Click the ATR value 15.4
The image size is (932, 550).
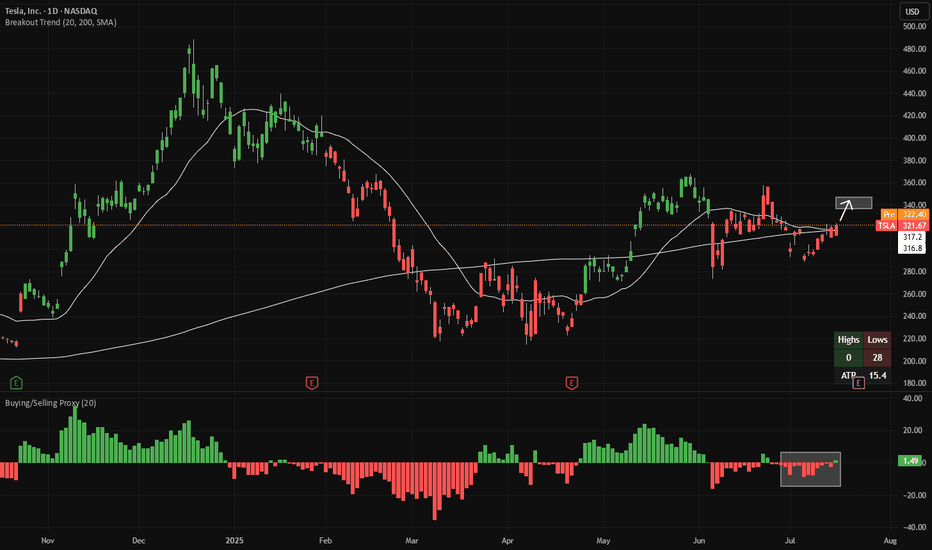click(x=877, y=375)
